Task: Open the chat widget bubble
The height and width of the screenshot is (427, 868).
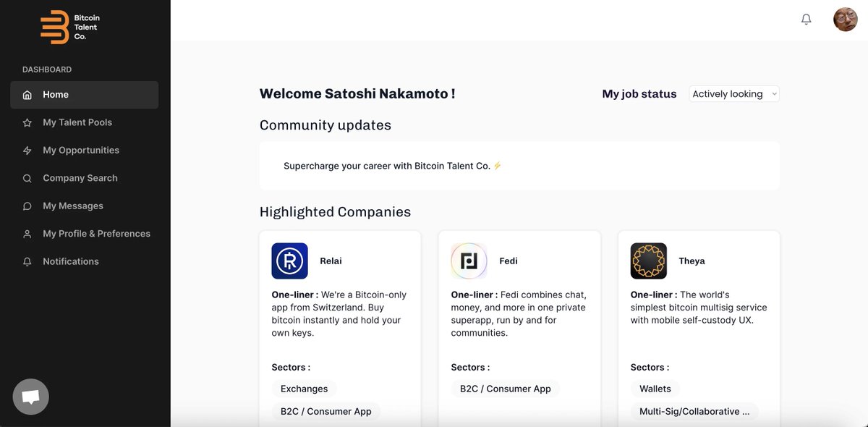Action: pyautogui.click(x=30, y=397)
